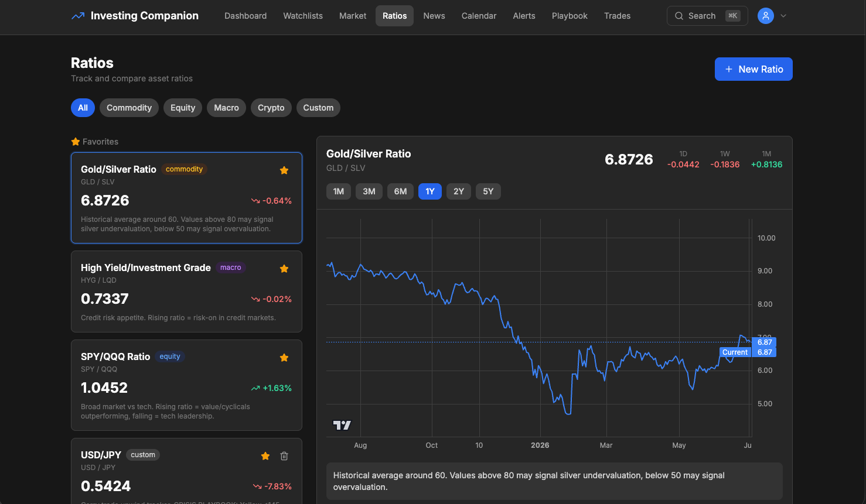Toggle favorite star on SPY/QQQ Ratio
The width and height of the screenshot is (866, 504).
[284, 358]
